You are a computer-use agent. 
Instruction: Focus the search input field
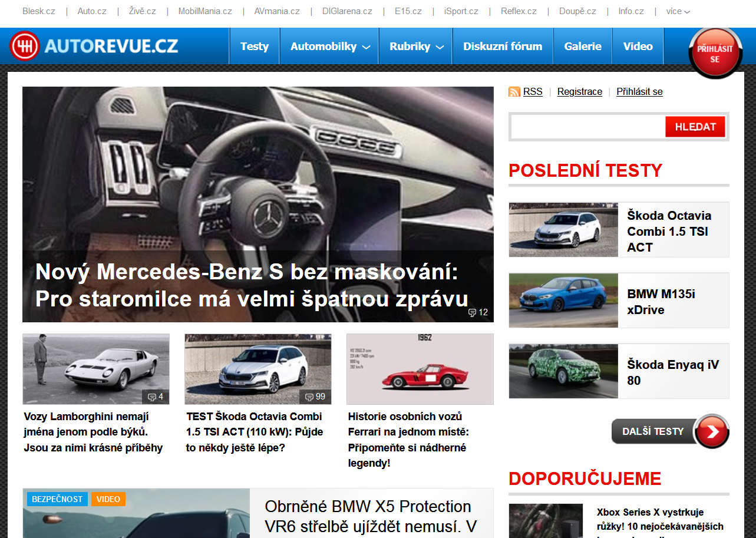click(x=588, y=127)
